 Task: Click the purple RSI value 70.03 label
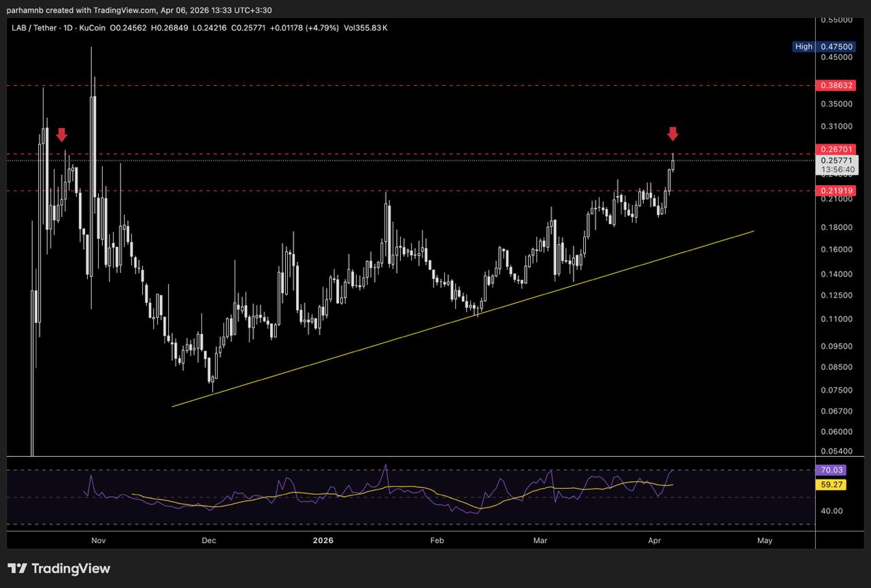pos(833,470)
